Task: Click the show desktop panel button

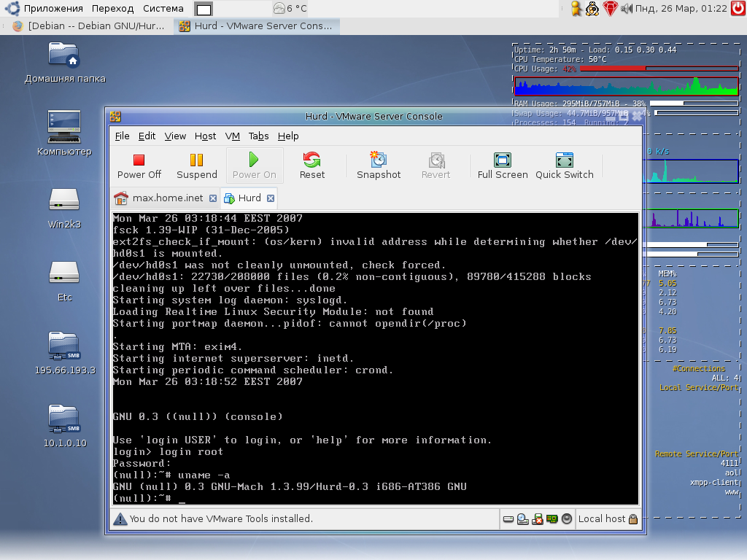Action: point(204,9)
